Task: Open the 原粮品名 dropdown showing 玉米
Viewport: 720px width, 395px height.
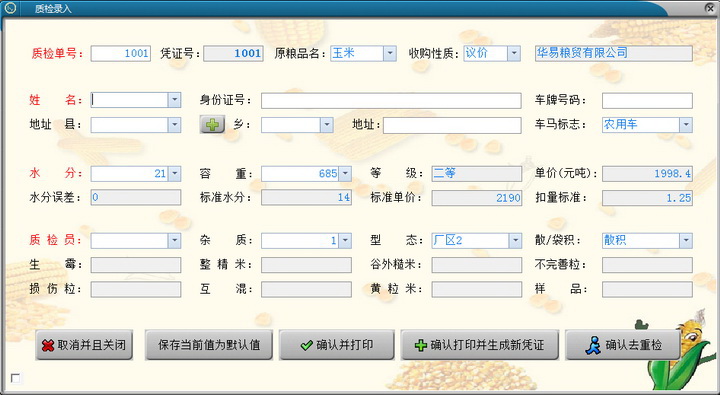Action: click(x=389, y=53)
